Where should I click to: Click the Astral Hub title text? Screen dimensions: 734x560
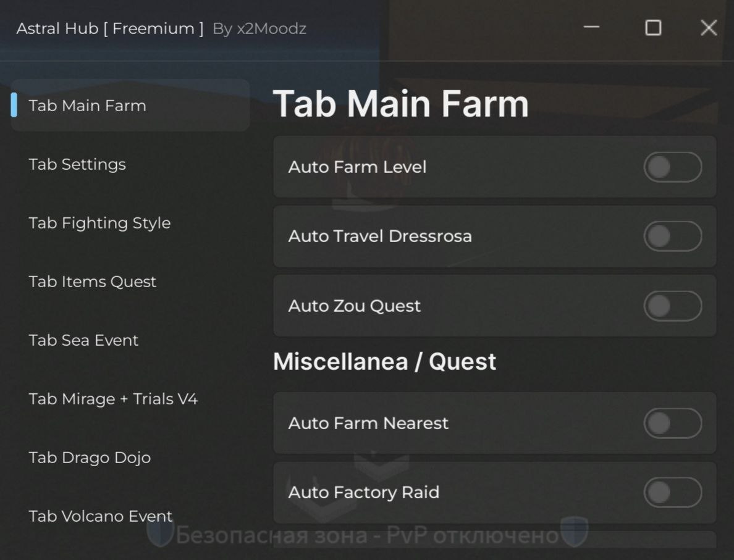[x=109, y=28]
